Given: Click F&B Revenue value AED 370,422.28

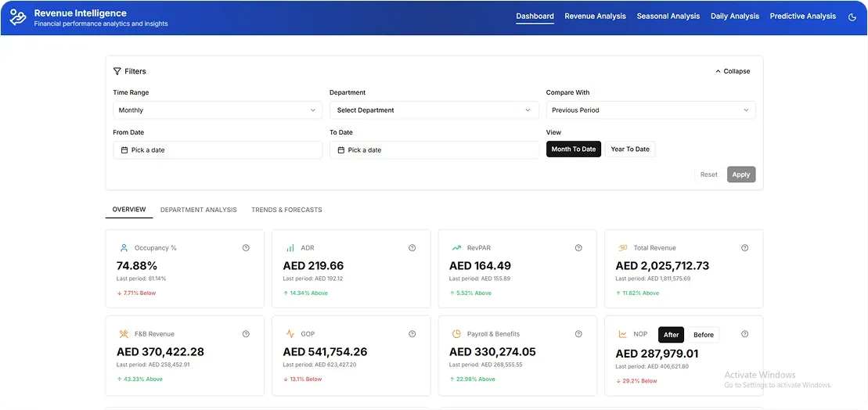Looking at the screenshot, I should pos(160,352).
